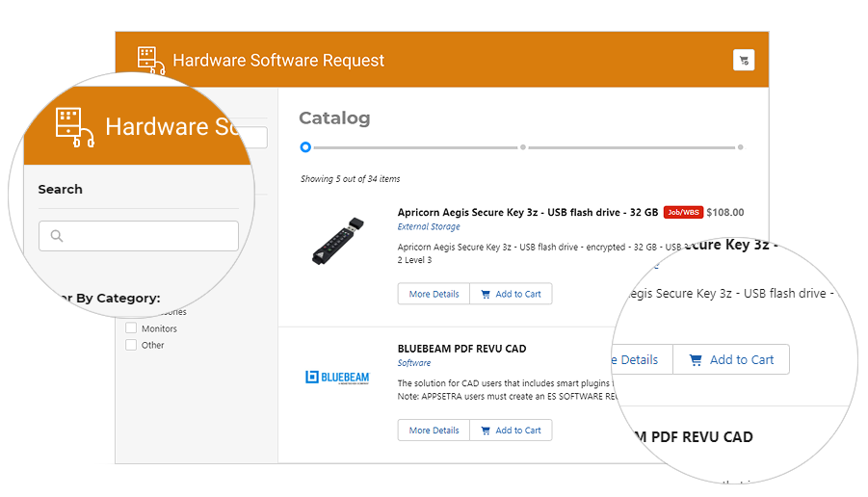Click the Monitors label text

tap(159, 328)
